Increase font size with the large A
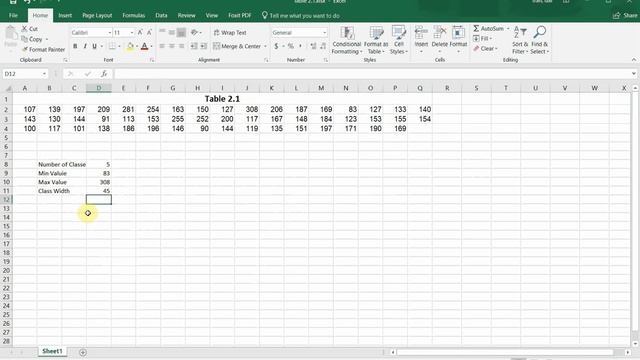640x360 pixels. point(140,32)
